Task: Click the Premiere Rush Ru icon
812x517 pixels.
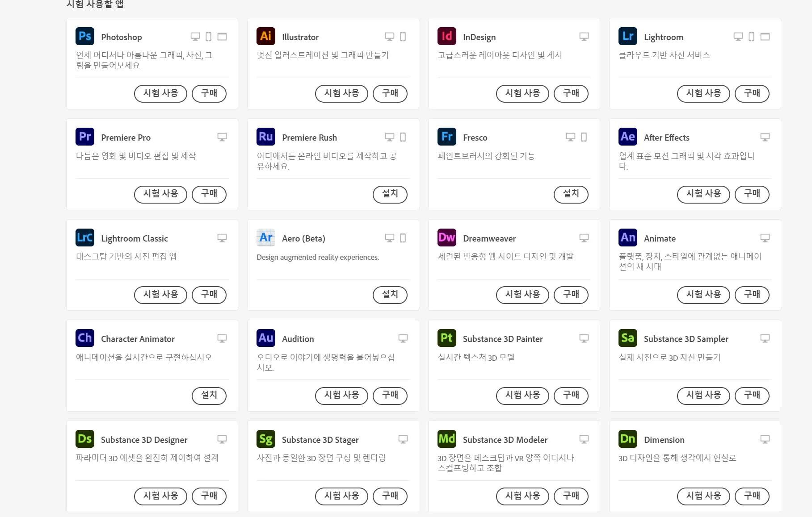Action: pos(266,137)
